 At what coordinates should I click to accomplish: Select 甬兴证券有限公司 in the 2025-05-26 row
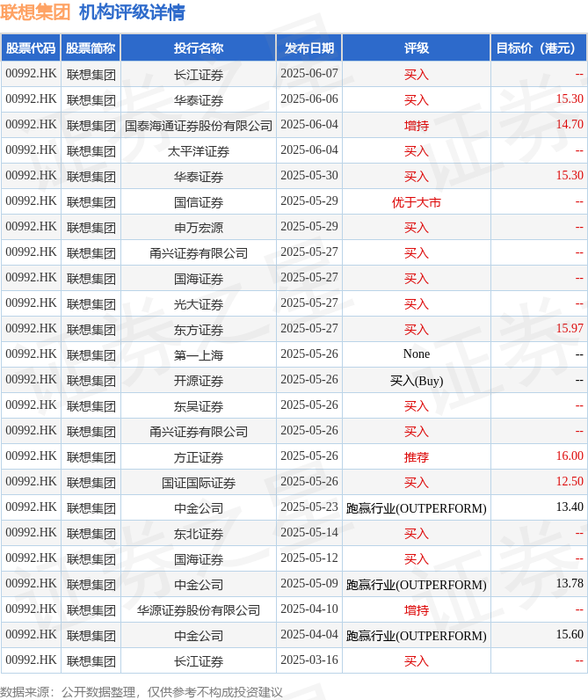[x=199, y=431]
